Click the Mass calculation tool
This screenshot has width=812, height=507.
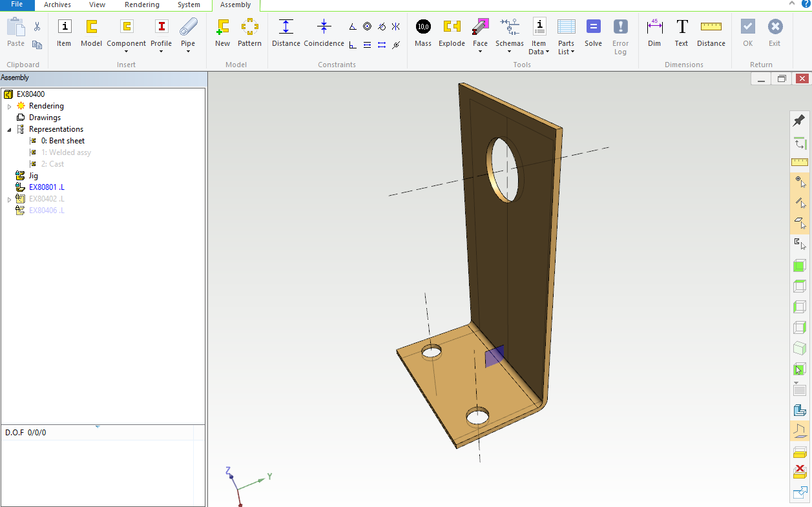(423, 32)
